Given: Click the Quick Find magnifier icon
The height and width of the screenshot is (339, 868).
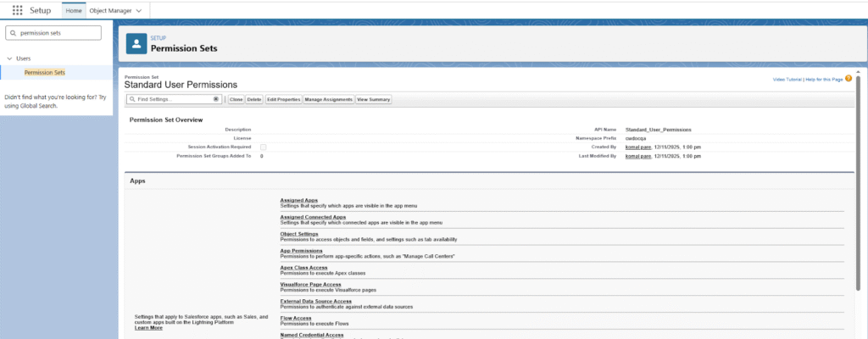Looking at the screenshot, I should pyautogui.click(x=13, y=33).
